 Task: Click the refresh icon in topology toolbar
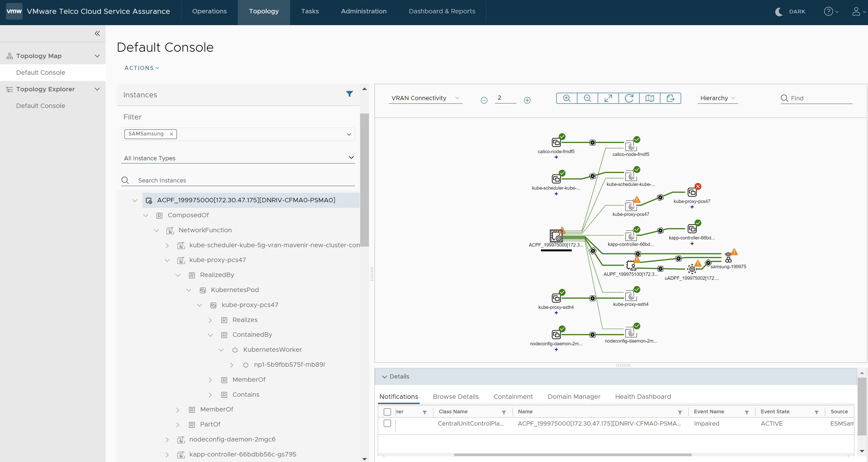[629, 98]
